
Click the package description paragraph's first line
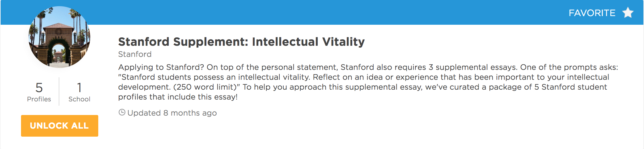pyautogui.click(x=368, y=67)
